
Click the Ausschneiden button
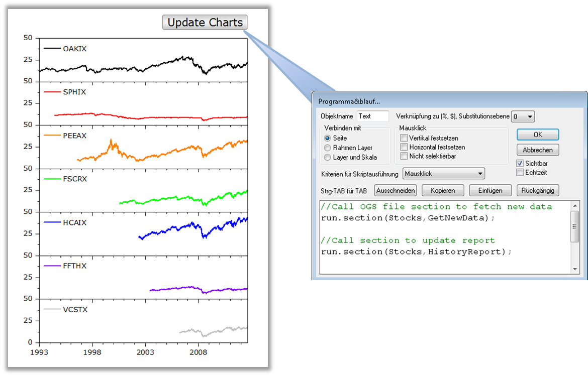pyautogui.click(x=395, y=191)
